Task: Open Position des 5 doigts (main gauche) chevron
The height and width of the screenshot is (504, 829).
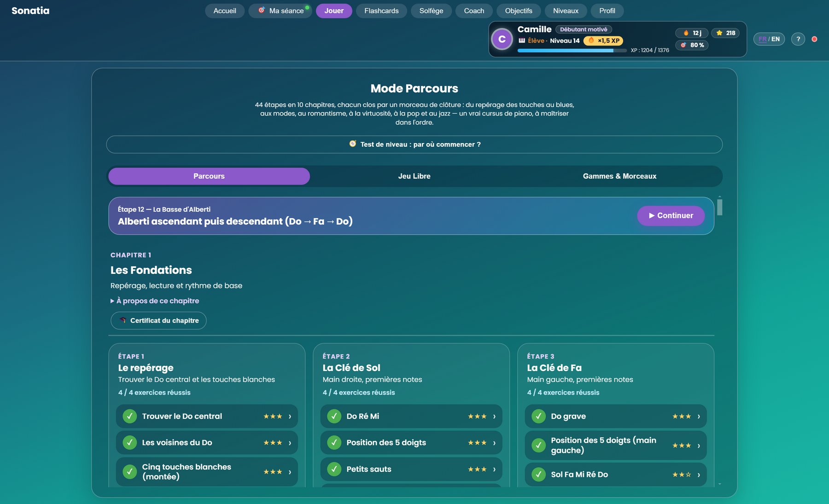Action: tap(699, 446)
